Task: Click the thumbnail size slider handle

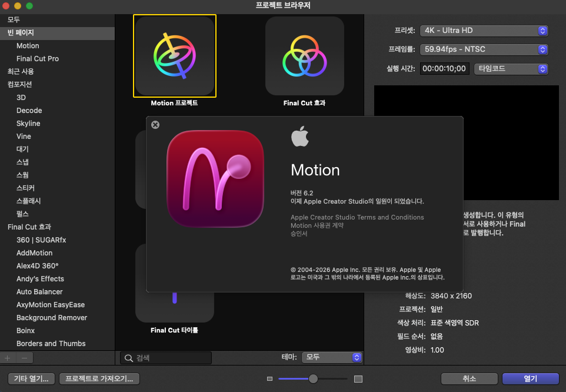Action: [313, 379]
